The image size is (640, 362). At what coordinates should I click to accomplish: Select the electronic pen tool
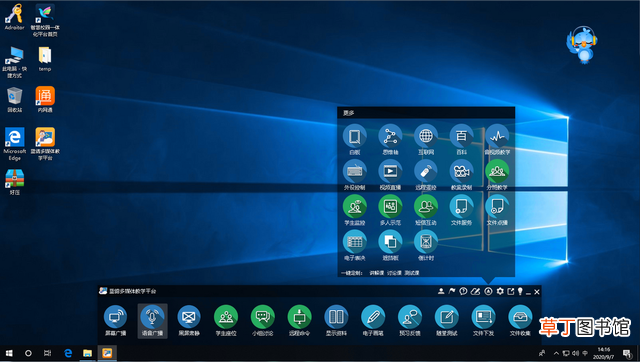[x=373, y=317]
